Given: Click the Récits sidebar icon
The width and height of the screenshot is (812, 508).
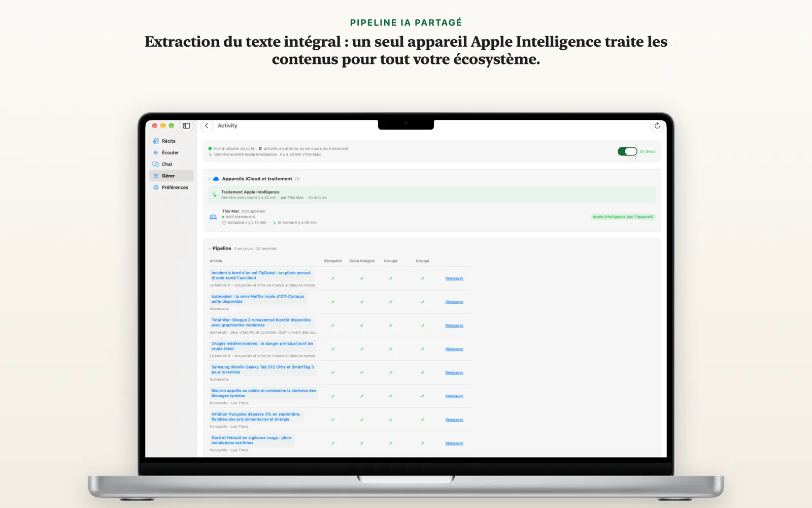Looking at the screenshot, I should coord(156,141).
